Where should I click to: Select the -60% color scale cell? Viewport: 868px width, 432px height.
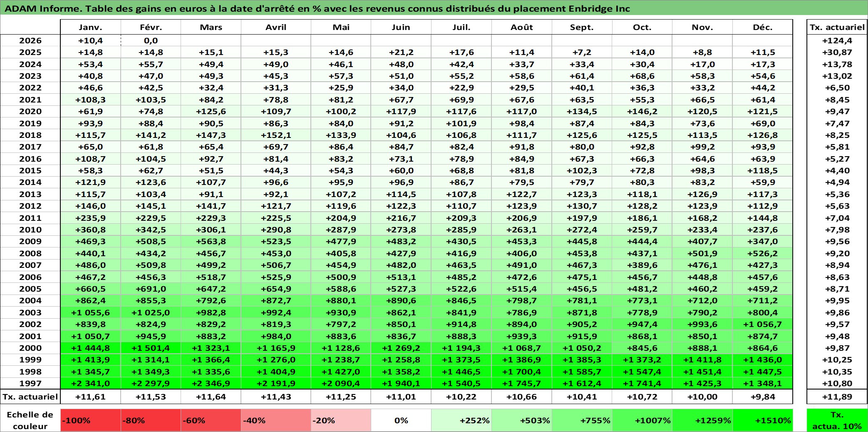(x=211, y=420)
